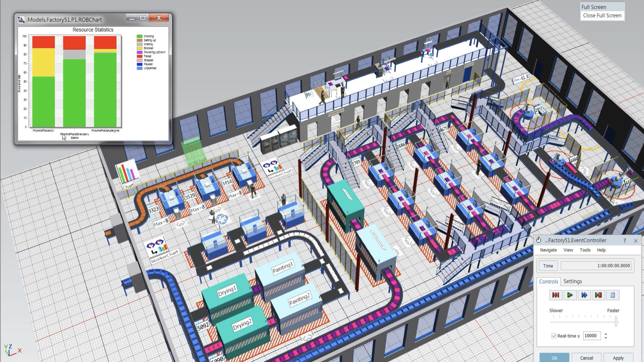Screen dimensions: 644x362
Task: Click the Reset simulation icon
Action: pos(555,295)
